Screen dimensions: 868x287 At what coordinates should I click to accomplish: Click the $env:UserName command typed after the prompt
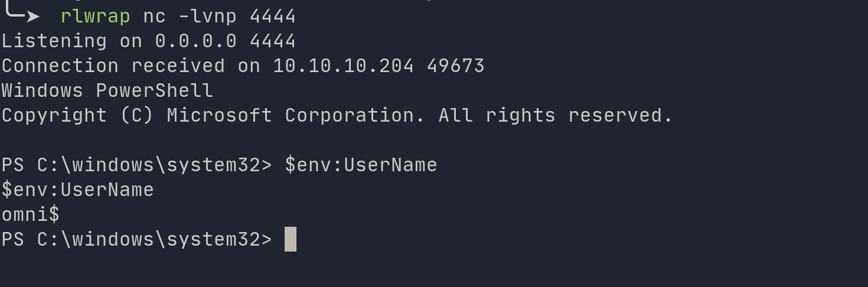[x=361, y=165]
